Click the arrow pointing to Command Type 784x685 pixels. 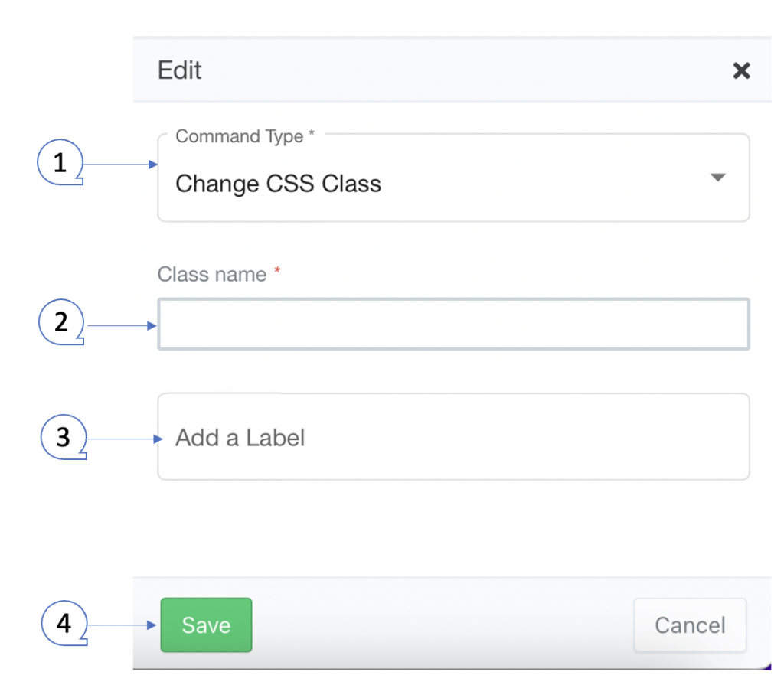point(120,165)
